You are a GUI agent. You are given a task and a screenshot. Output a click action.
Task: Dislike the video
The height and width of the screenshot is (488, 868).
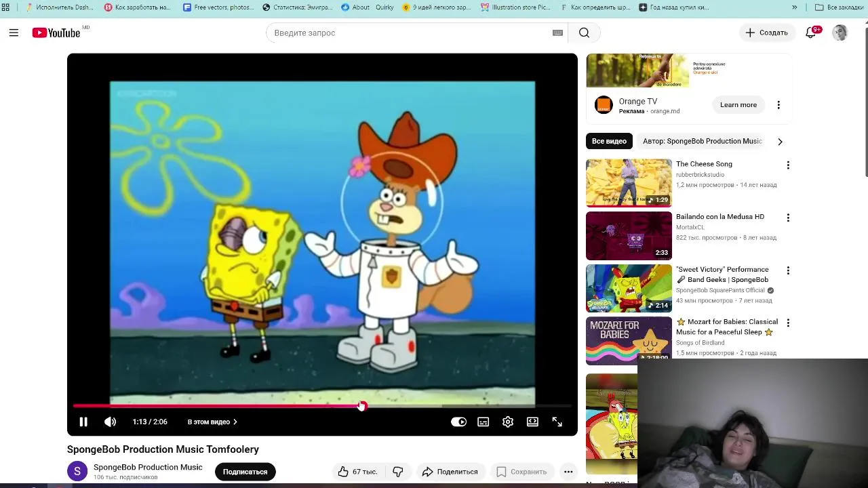tap(398, 472)
